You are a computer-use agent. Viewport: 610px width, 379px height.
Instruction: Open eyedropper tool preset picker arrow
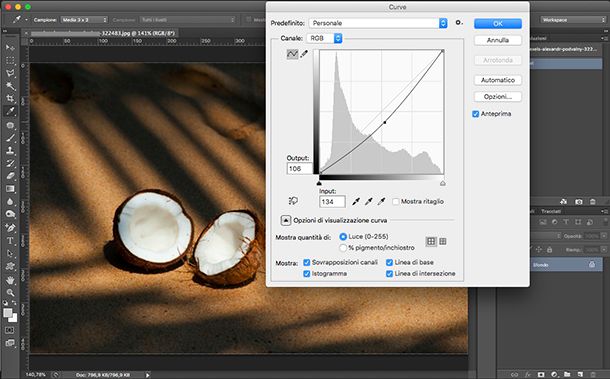[26, 19]
